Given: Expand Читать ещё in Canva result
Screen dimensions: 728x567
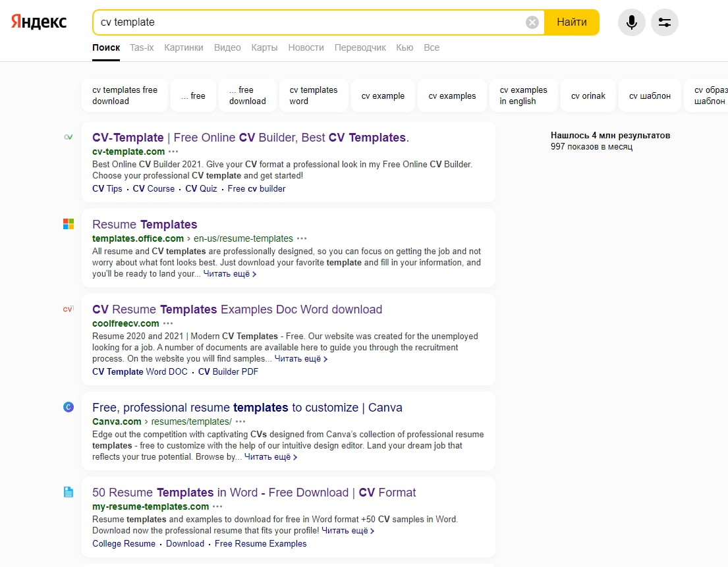Looking at the screenshot, I should coord(271,456).
